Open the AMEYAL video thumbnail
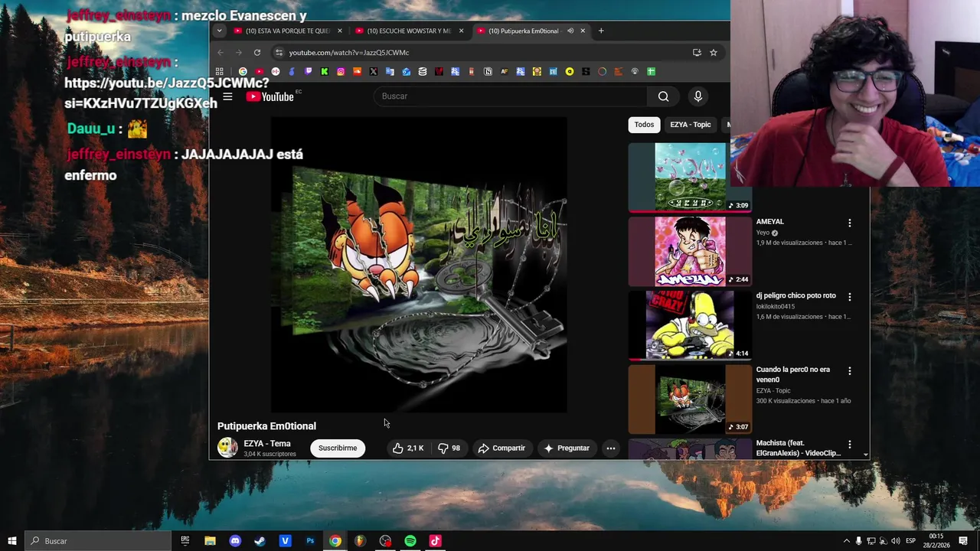This screenshot has height=551, width=980. coord(690,251)
